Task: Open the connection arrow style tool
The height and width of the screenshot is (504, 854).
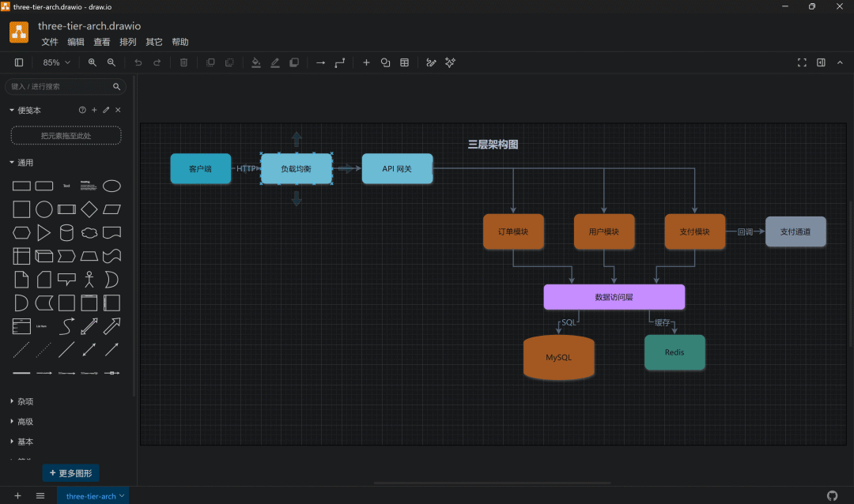Action: [x=321, y=62]
